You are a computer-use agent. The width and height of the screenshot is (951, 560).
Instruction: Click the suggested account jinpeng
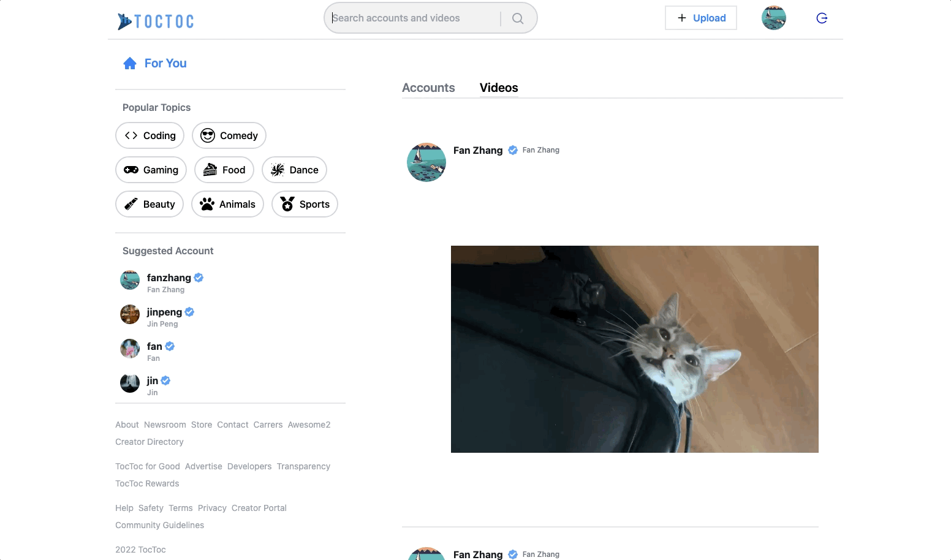click(164, 312)
